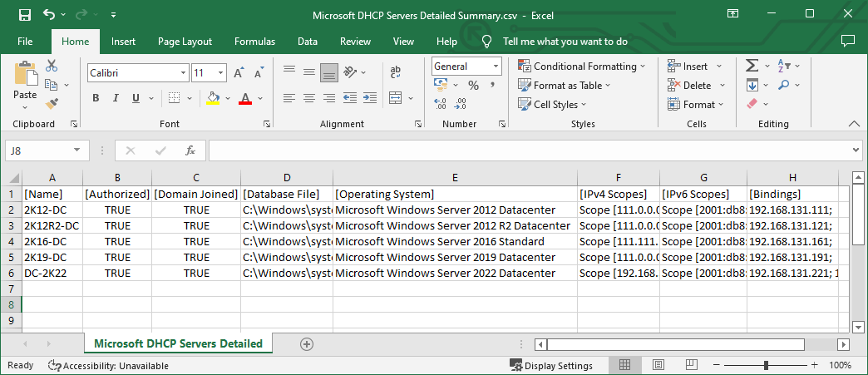The height and width of the screenshot is (375, 868).
Task: Click the Paste clipboard icon
Action: [25, 72]
